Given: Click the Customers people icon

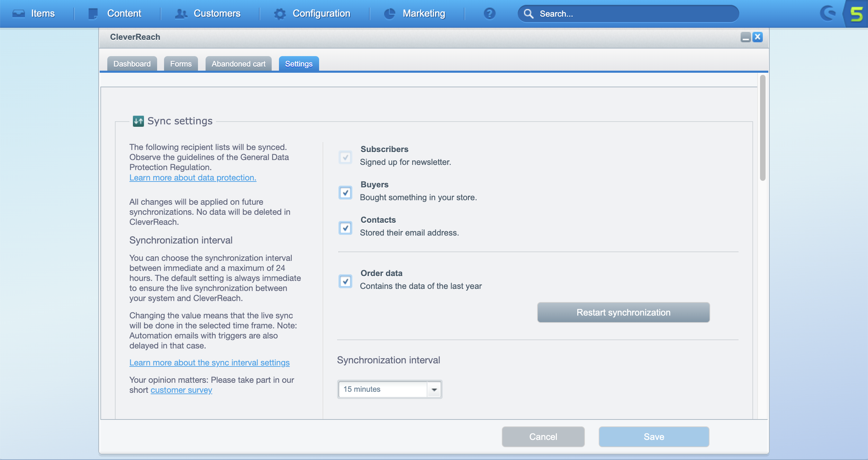Looking at the screenshot, I should tap(181, 14).
